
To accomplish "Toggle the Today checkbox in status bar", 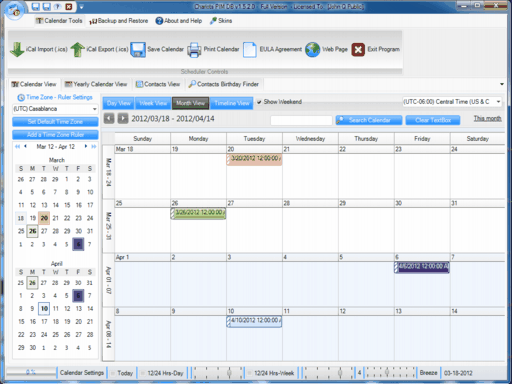I will point(113,373).
